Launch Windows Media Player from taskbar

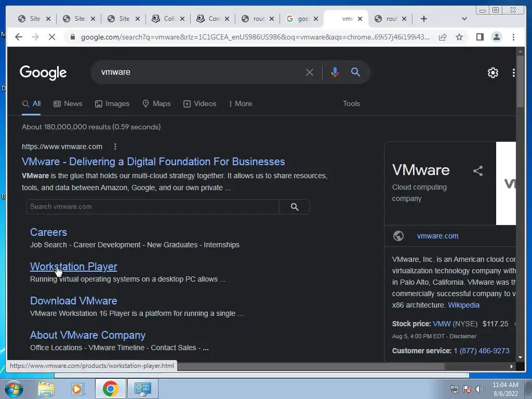[x=77, y=389]
